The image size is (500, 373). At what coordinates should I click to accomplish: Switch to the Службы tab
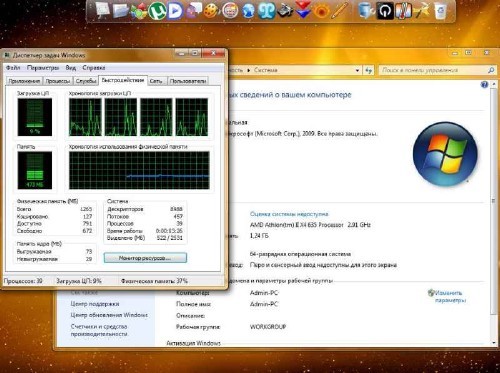point(86,81)
